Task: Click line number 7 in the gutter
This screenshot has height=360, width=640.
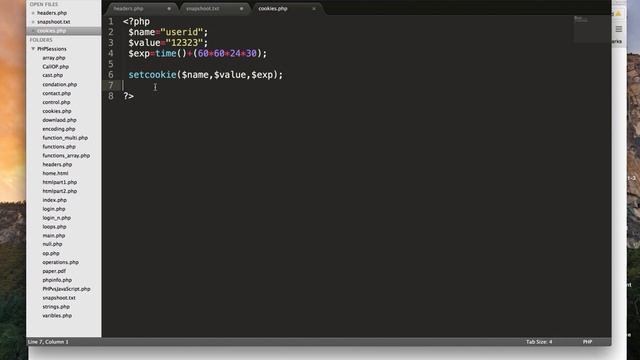Action: click(111, 85)
